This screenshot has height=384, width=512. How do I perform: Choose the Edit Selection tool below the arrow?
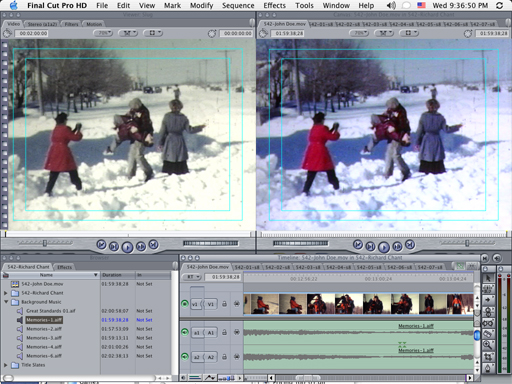tap(488, 289)
